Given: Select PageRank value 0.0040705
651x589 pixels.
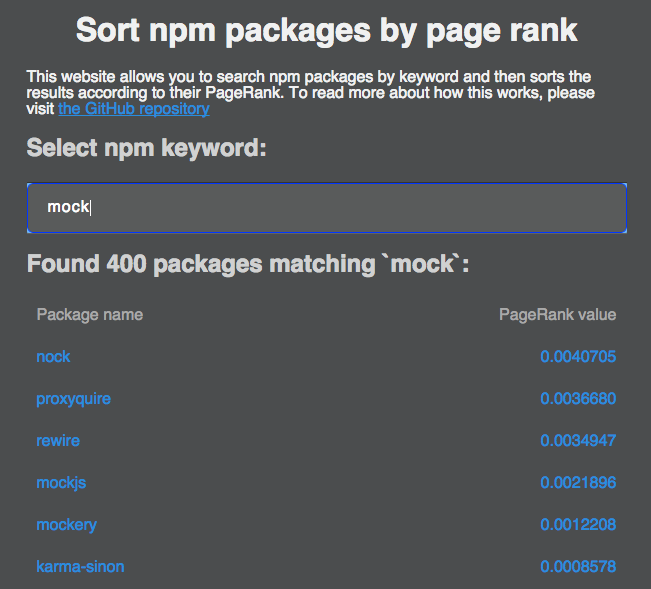Looking at the screenshot, I should click(x=578, y=357).
